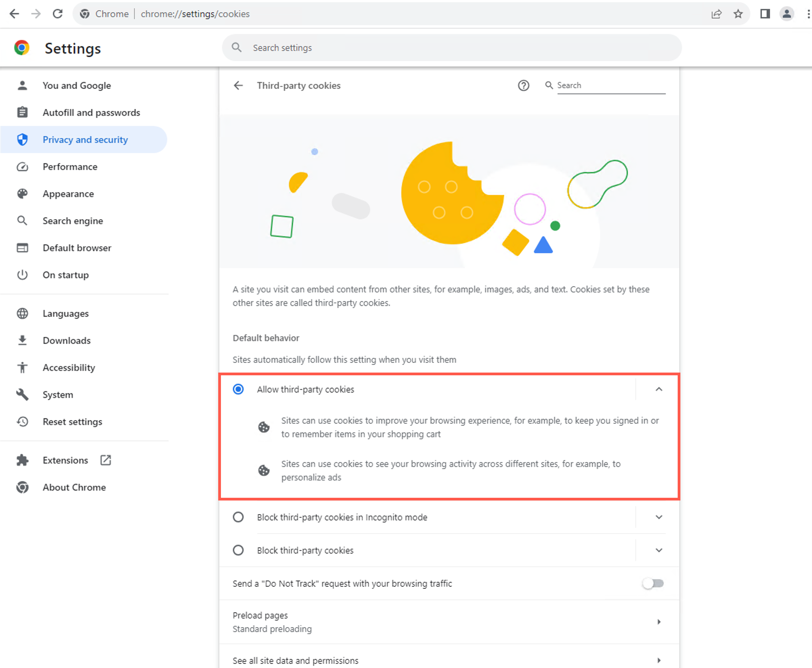
Task: Collapse the Allow third-party cookies section
Action: tap(659, 389)
